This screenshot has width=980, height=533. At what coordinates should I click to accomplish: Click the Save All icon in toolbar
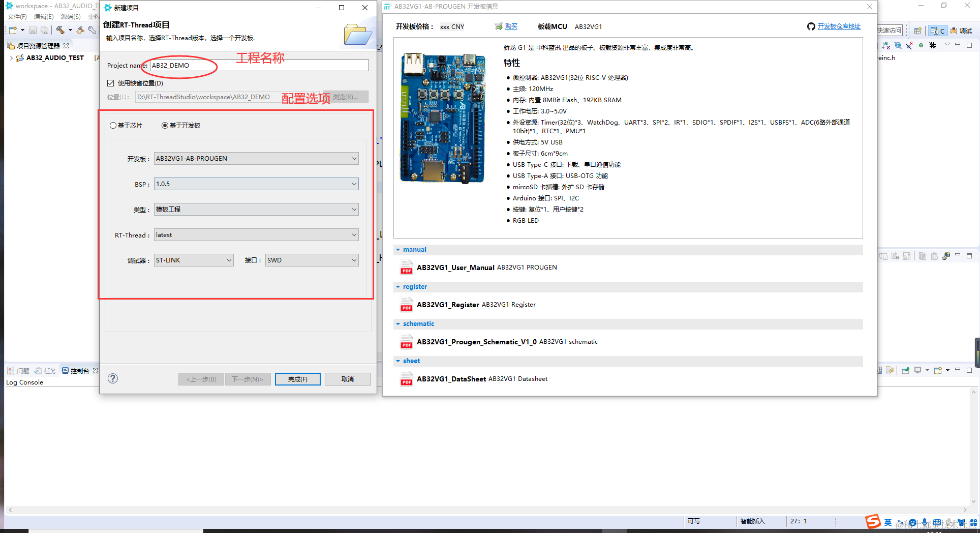[45, 31]
